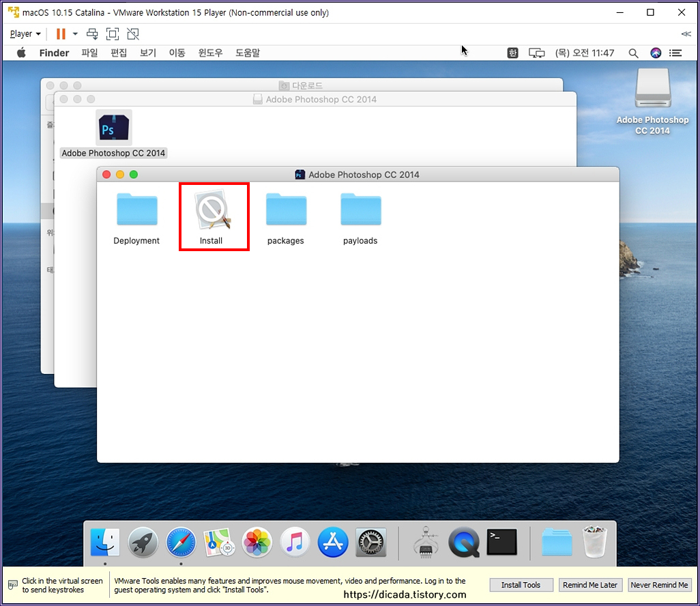Select the Adobe Photoshop CC 2014 package icon
700x606 pixels.
tap(114, 128)
